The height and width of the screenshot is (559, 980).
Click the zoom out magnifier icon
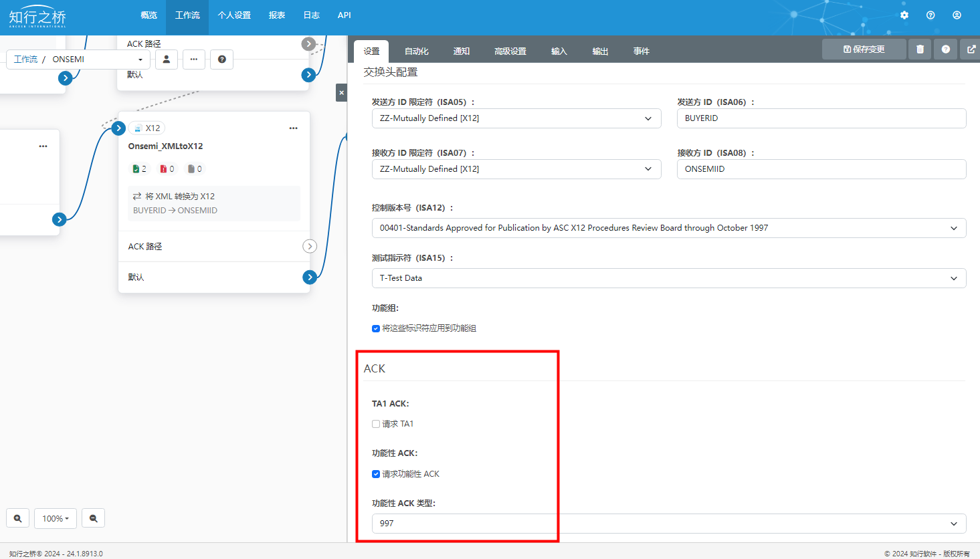pyautogui.click(x=94, y=518)
